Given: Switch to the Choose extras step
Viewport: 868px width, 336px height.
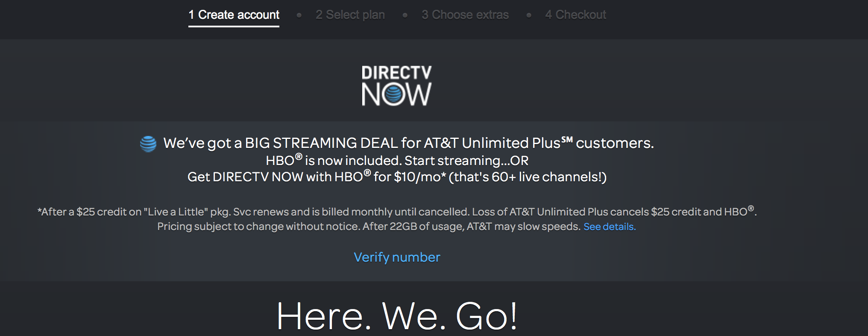Looking at the screenshot, I should (x=465, y=15).
